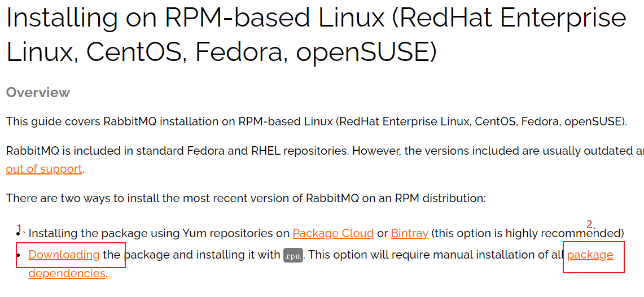This screenshot has width=644, height=297.
Task: Click the "This guide covers RabbitMQ installation" paragraph
Action: point(316,122)
